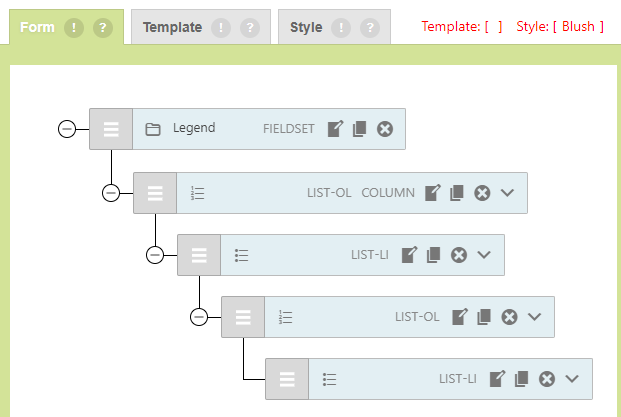This screenshot has height=417, width=621.
Task: Copy the LIST-OL COLUMN row
Action: click(457, 193)
